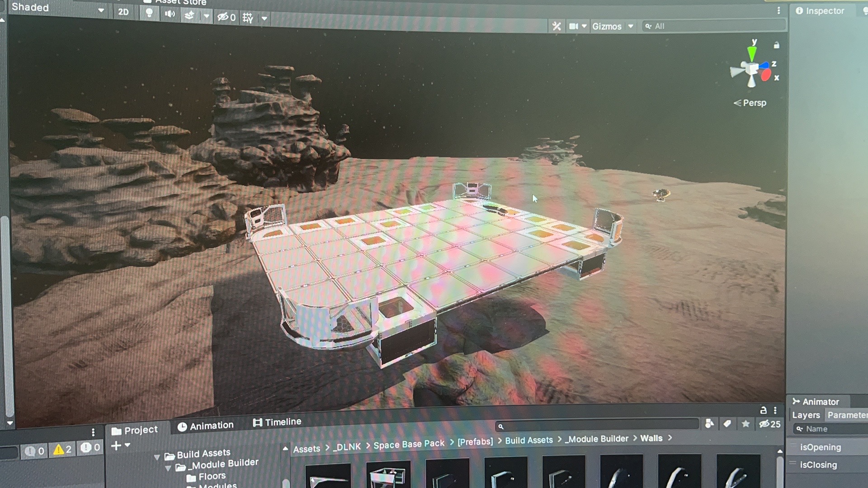This screenshot has height=488, width=868.
Task: Navigate to [Prefabs] breadcrumb
Action: click(475, 442)
